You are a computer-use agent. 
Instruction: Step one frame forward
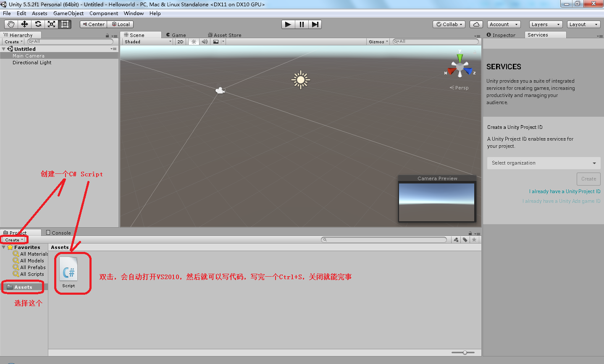[x=315, y=24]
